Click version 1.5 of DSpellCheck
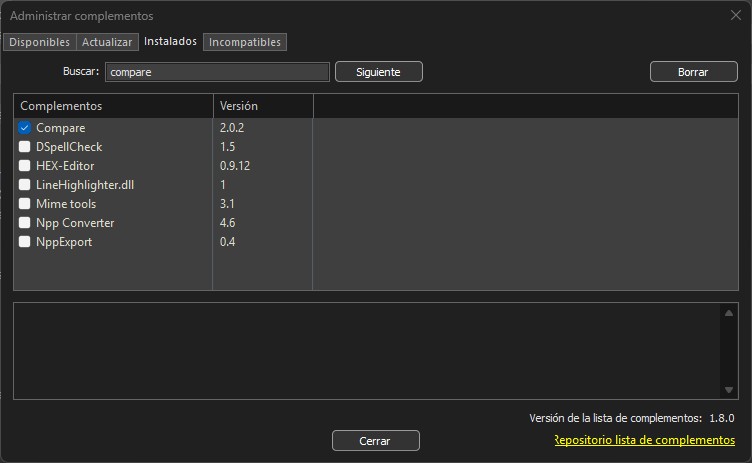The image size is (752, 463). pyautogui.click(x=227, y=147)
